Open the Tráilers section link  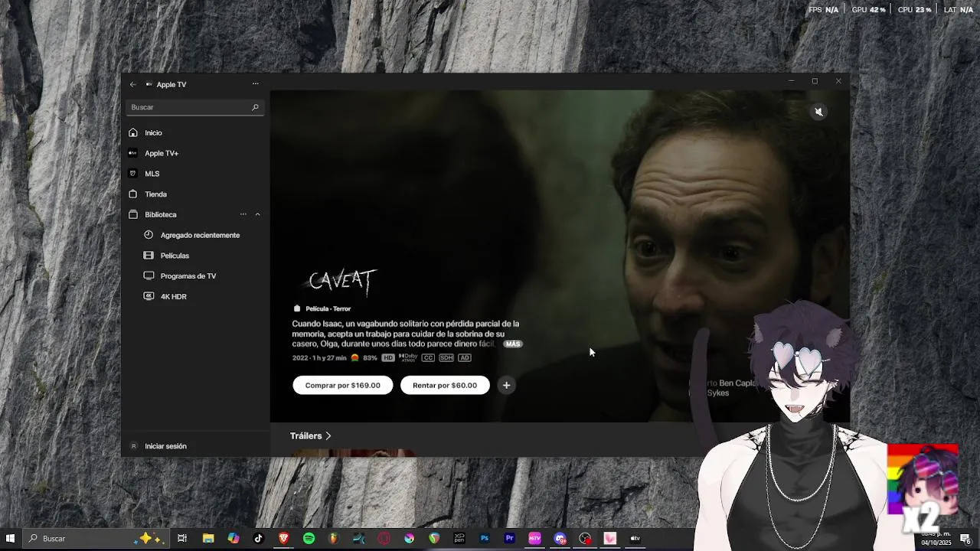pyautogui.click(x=311, y=435)
